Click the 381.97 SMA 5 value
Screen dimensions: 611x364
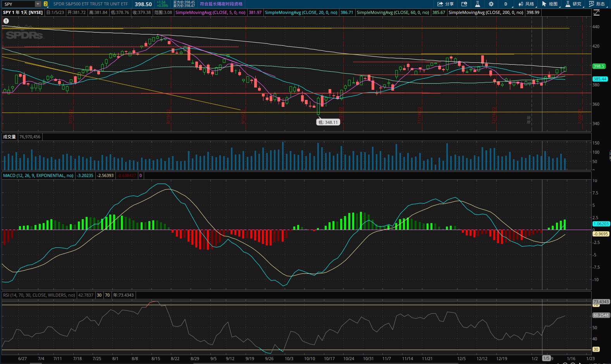pos(255,12)
